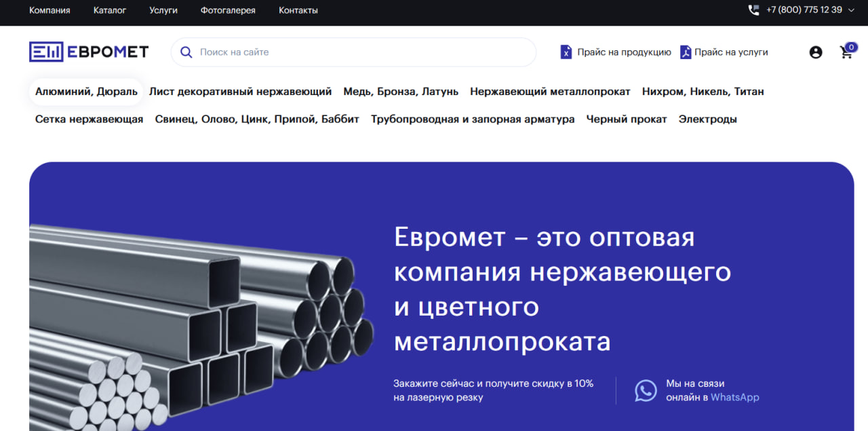Choose the Сетка нержавеющая category
The width and height of the screenshot is (868, 431).
click(x=90, y=119)
